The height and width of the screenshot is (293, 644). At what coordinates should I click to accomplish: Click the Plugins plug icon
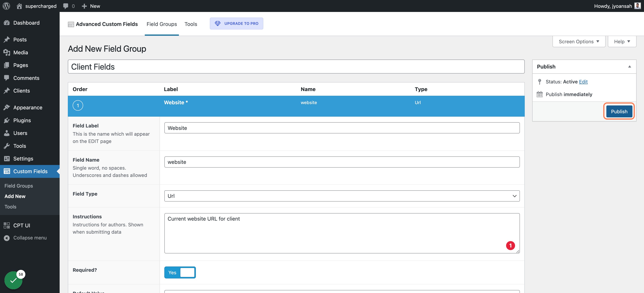click(7, 120)
